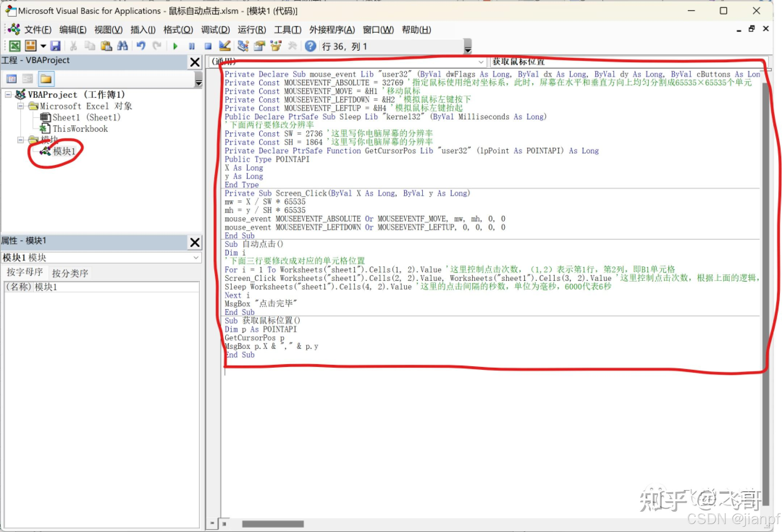Switch to the 按分类序 tab
Image resolution: width=782 pixels, height=532 pixels.
coord(70,273)
